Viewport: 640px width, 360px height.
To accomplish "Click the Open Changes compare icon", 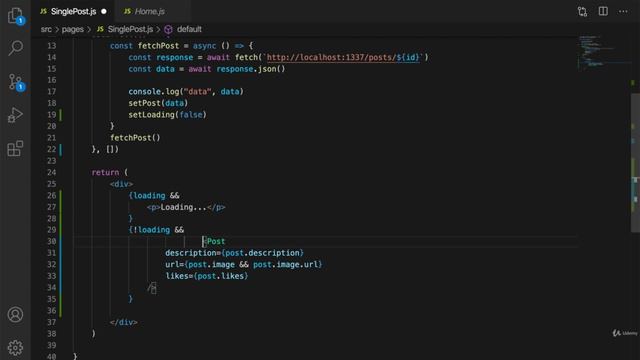I will click(x=582, y=11).
